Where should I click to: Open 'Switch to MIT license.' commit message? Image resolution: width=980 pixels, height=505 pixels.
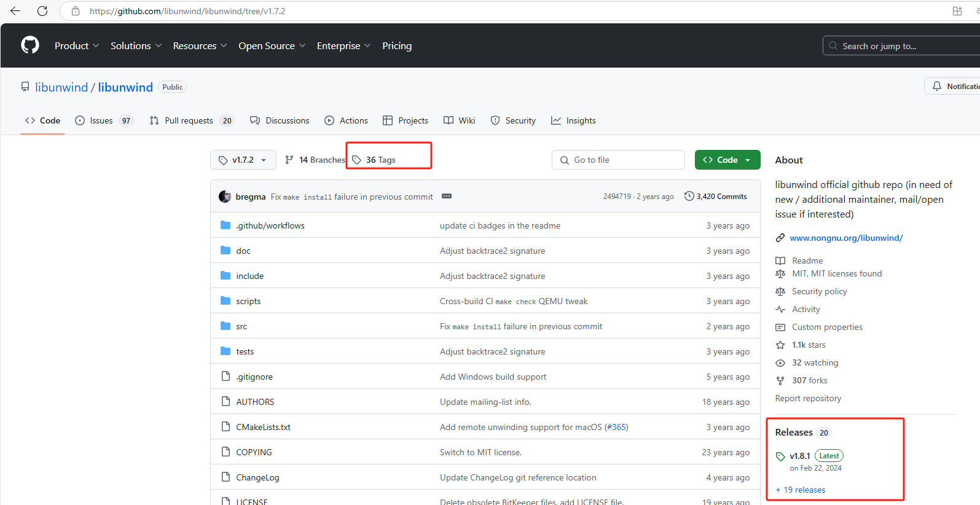point(480,452)
